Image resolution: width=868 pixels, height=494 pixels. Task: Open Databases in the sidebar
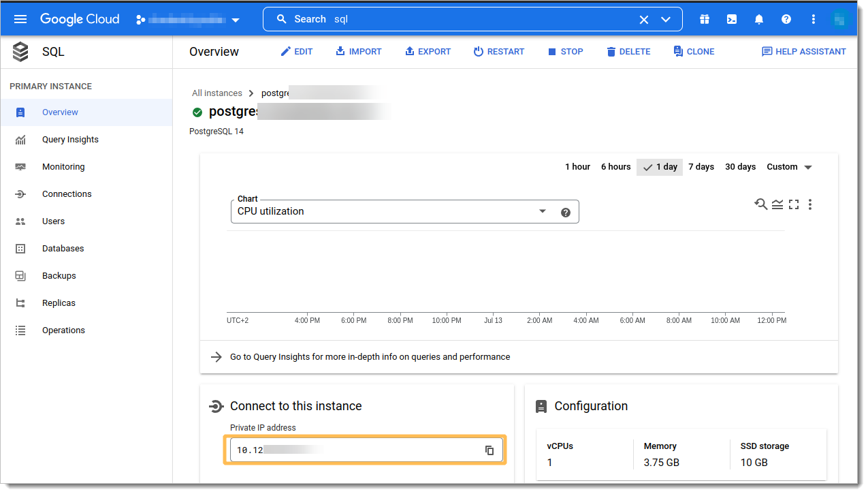[86, 249]
